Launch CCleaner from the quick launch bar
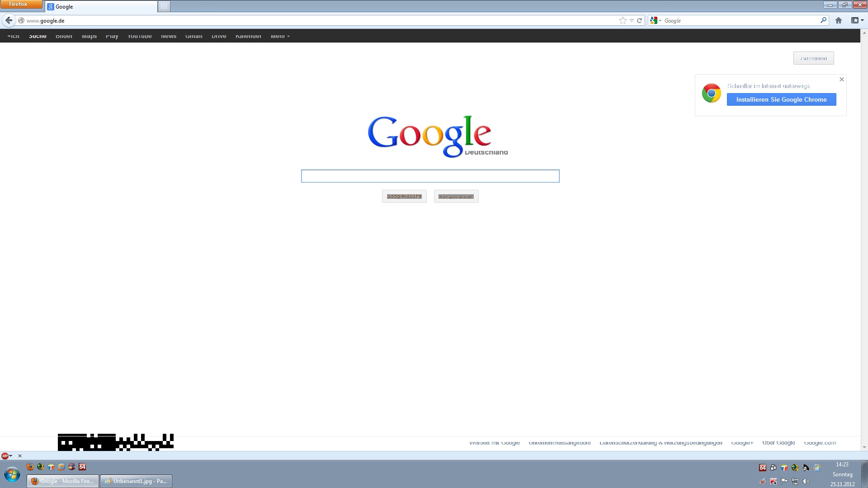 [x=71, y=467]
